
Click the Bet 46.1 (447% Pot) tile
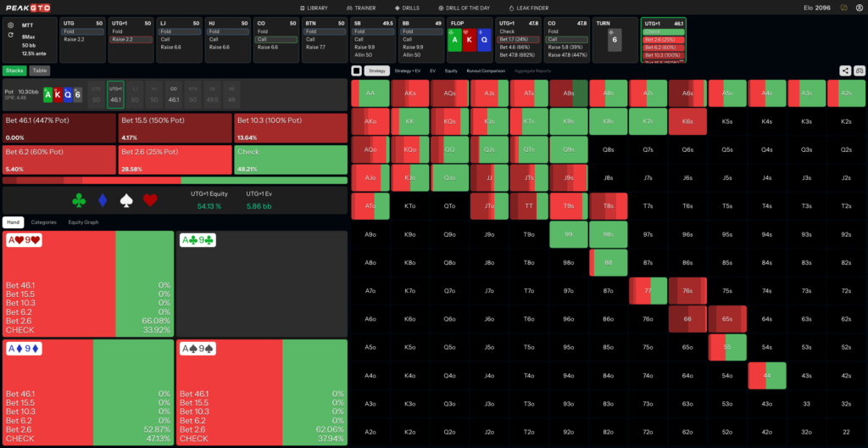pyautogui.click(x=59, y=128)
